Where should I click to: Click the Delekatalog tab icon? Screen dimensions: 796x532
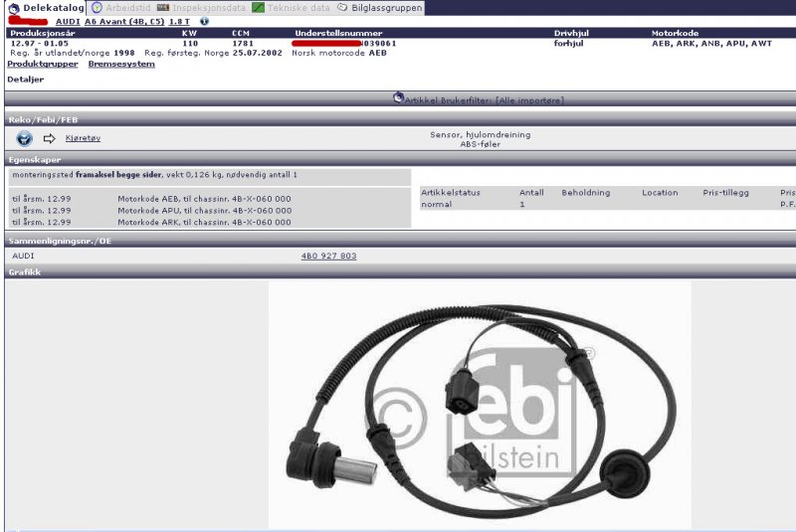click(x=14, y=8)
